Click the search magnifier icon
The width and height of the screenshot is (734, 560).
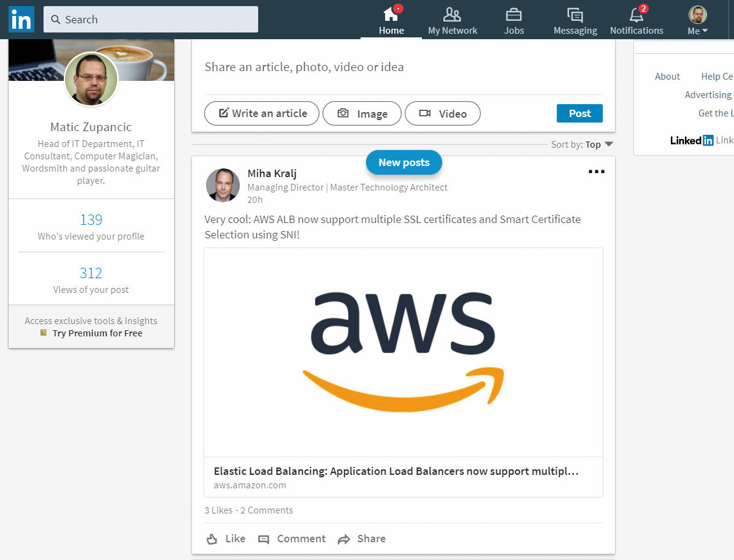point(56,20)
